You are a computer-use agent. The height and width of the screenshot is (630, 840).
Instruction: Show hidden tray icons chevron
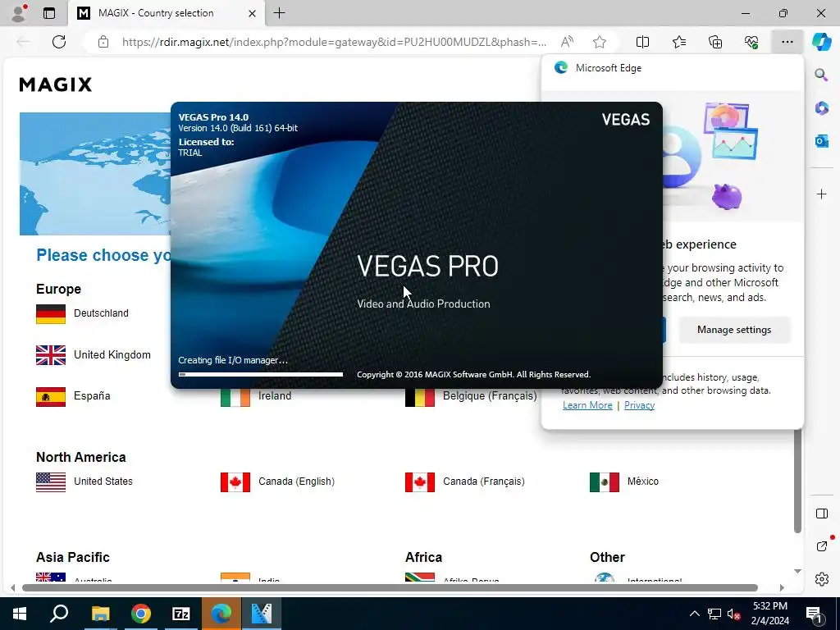point(694,614)
